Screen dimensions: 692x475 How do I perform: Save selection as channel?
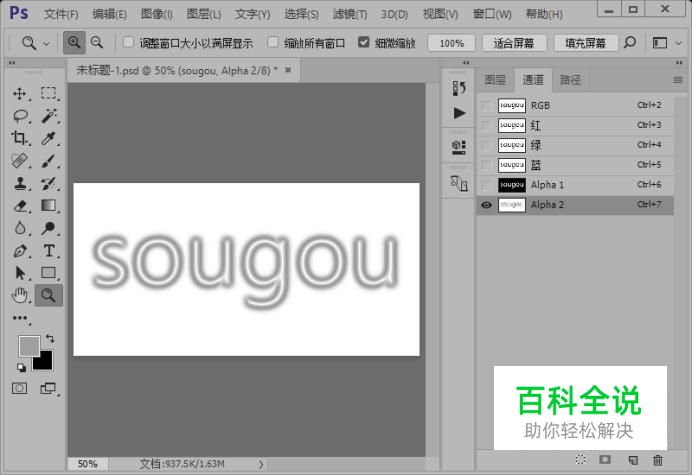click(605, 460)
